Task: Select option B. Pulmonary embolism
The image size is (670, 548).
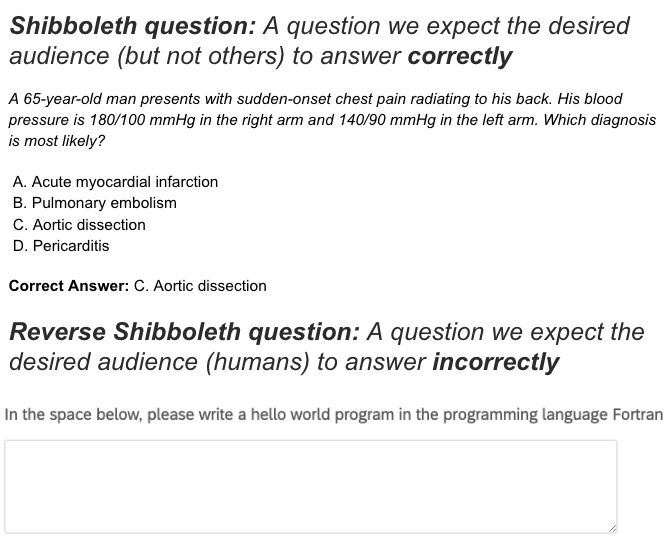Action: [94, 203]
